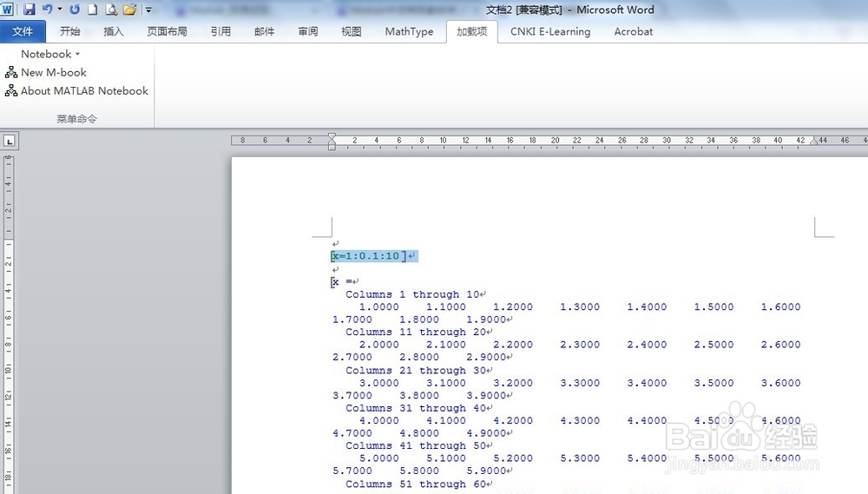868x494 pixels.
Task: Click the 菜单命令 group label
Action: (76, 119)
